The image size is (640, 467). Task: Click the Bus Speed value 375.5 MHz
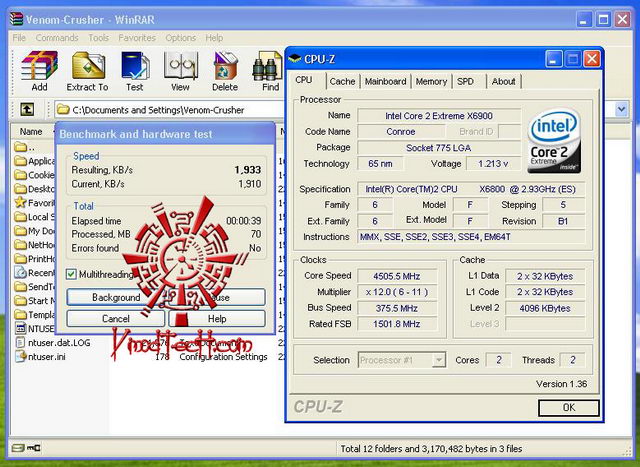tap(397, 308)
